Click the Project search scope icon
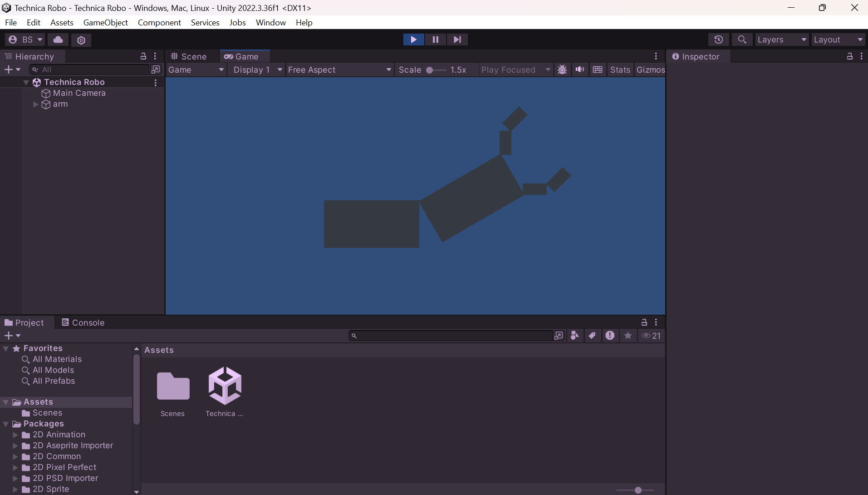Viewport: 868px width, 495px height. [559, 336]
